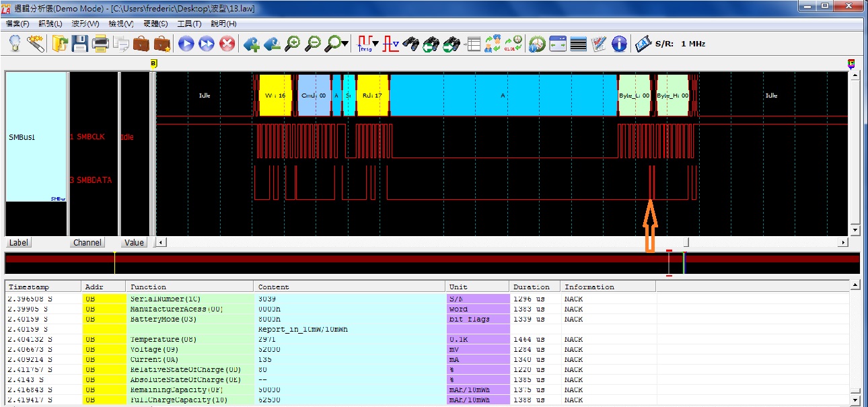Click the table list view icon
Image resolution: width=868 pixels, height=407 pixels.
[x=473, y=44]
